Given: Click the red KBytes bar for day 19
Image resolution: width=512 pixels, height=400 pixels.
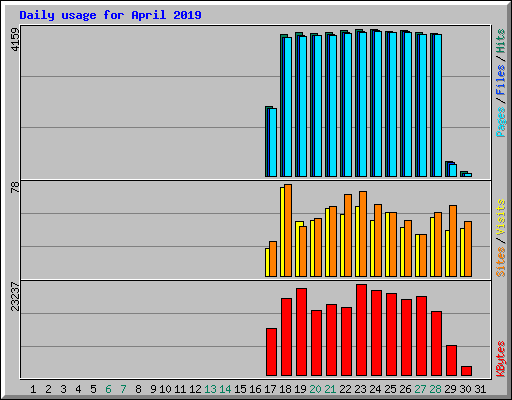Looking at the screenshot, I should [301, 332].
